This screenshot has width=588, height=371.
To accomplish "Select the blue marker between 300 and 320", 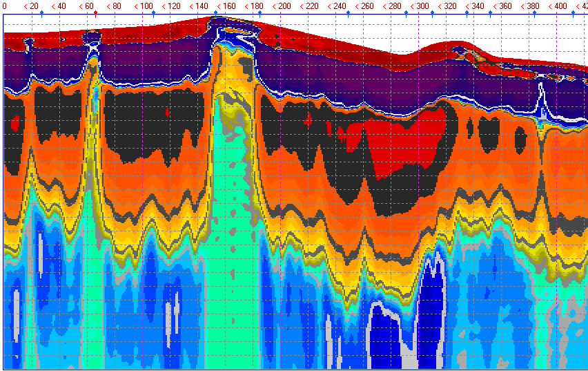I will (x=433, y=13).
